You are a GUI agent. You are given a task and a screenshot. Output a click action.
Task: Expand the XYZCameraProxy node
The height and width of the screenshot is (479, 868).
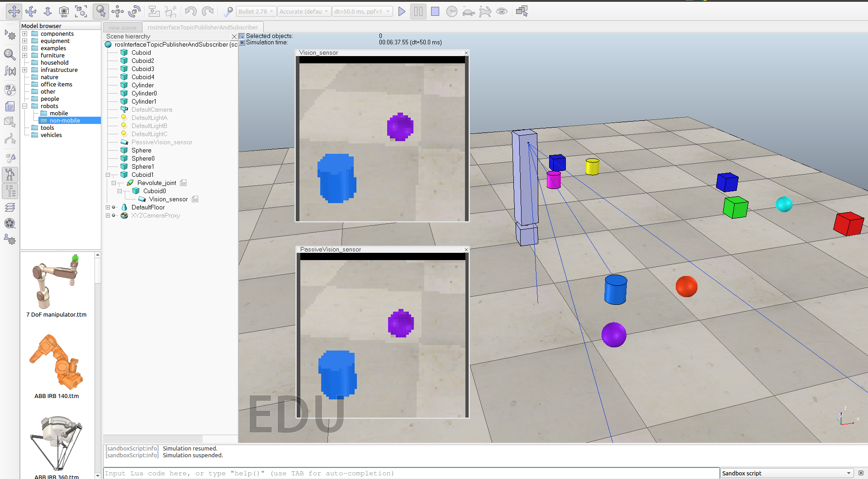pyautogui.click(x=108, y=215)
